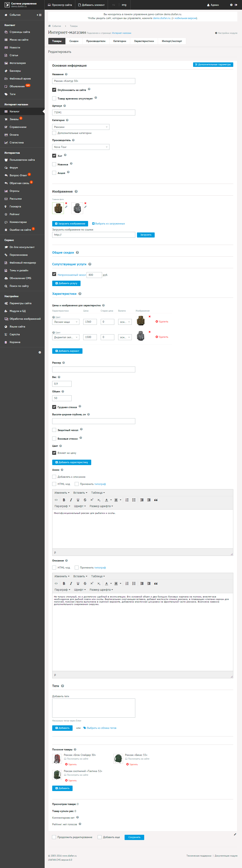
Task: Open Вставить menu in Анонс editor
Action: [80, 493]
